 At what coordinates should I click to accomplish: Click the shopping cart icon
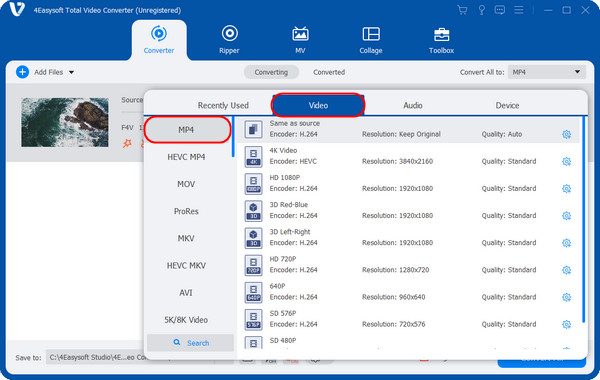point(463,10)
